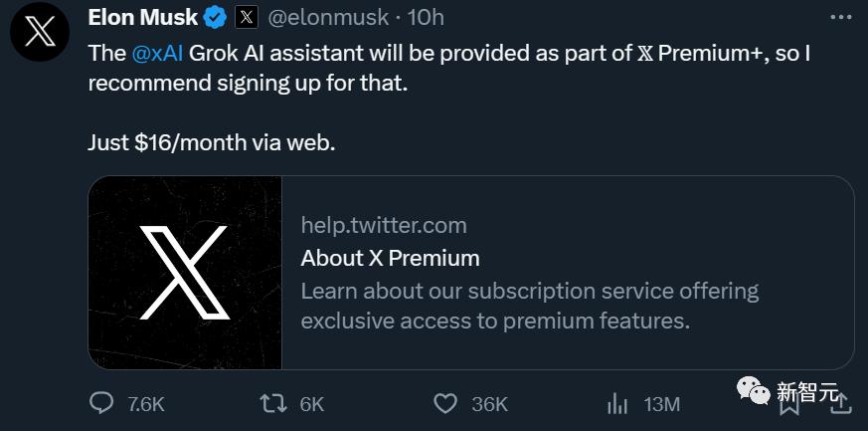Click the share tweet icon
The image size is (868, 431).
coord(841,402)
